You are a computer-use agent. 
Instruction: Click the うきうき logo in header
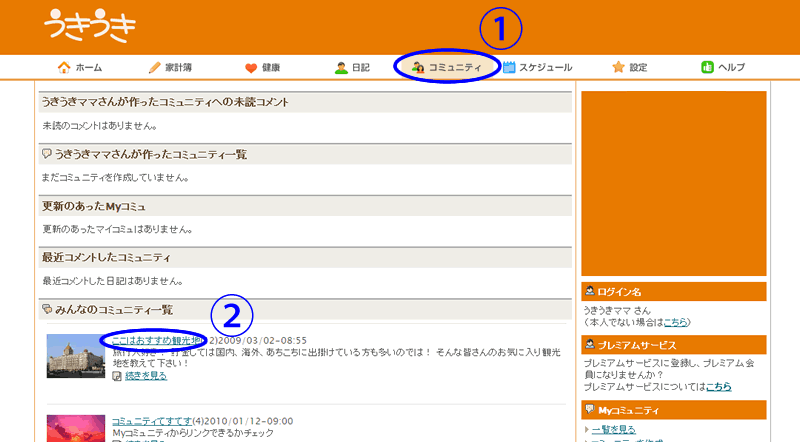click(x=90, y=25)
